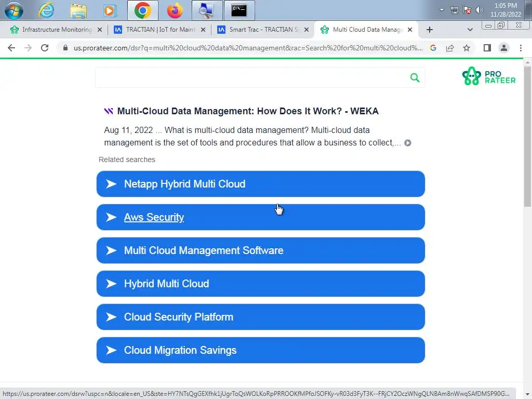This screenshot has width=532, height=399.
Task: Click the Action Center flag icon
Action: (467, 10)
